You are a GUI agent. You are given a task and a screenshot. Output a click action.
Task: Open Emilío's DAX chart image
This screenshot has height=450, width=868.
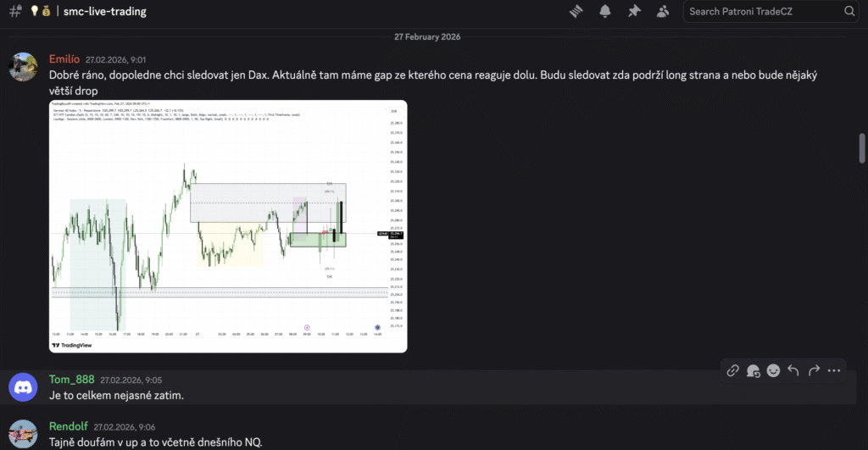tap(228, 225)
